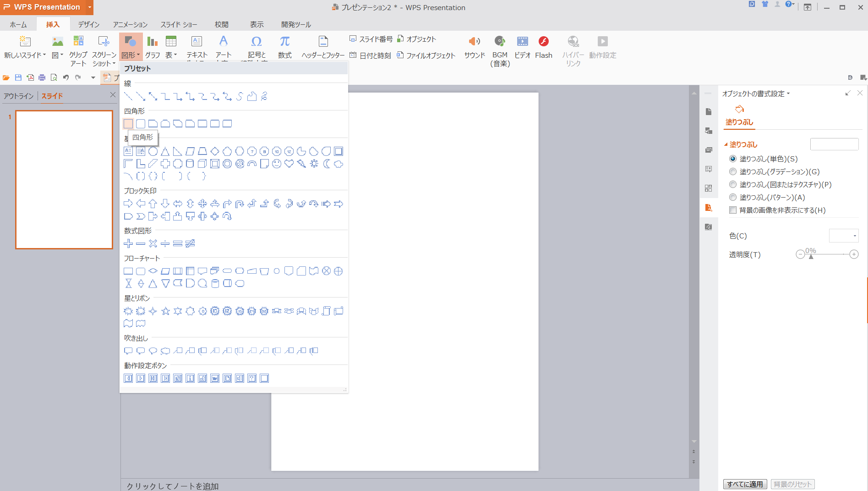The image size is (868, 491).
Task: Click スライド番号 button
Action: coord(371,39)
